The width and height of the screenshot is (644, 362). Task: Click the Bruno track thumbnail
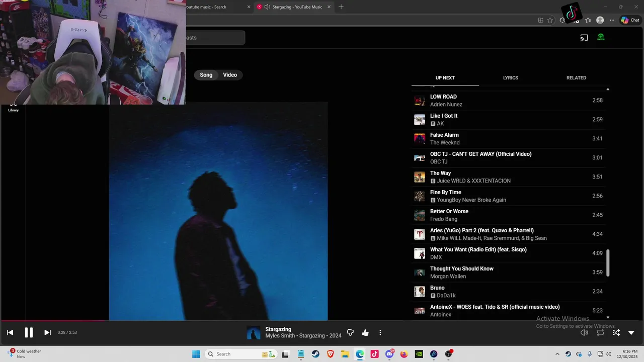point(420,292)
